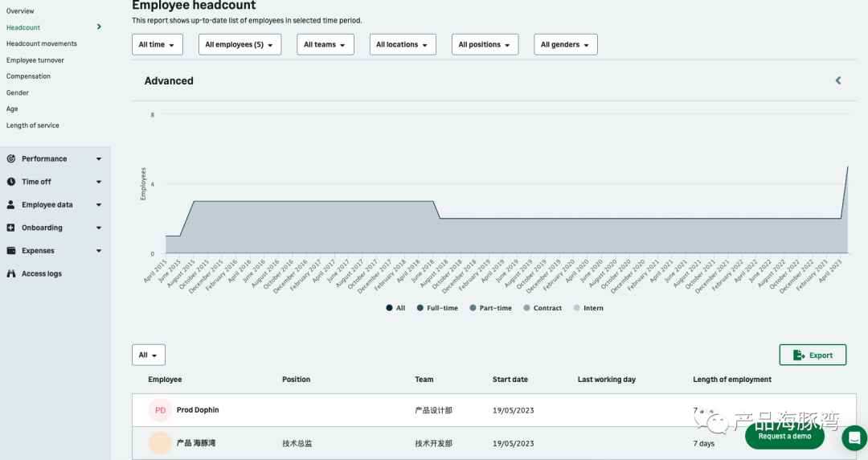Click the Onboarding plus icon

point(11,228)
